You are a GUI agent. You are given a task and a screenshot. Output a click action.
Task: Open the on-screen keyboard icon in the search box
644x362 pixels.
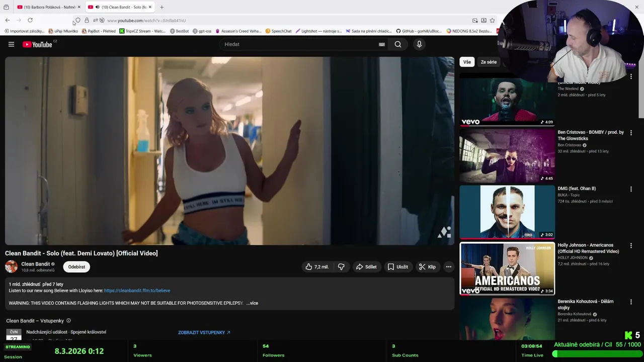point(382,44)
